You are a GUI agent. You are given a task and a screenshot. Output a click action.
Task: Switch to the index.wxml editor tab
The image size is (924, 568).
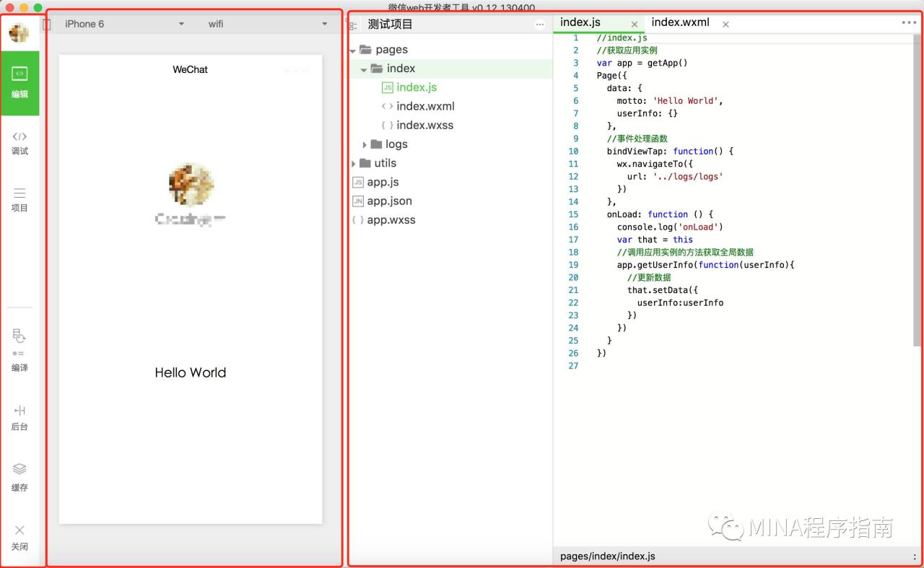680,22
